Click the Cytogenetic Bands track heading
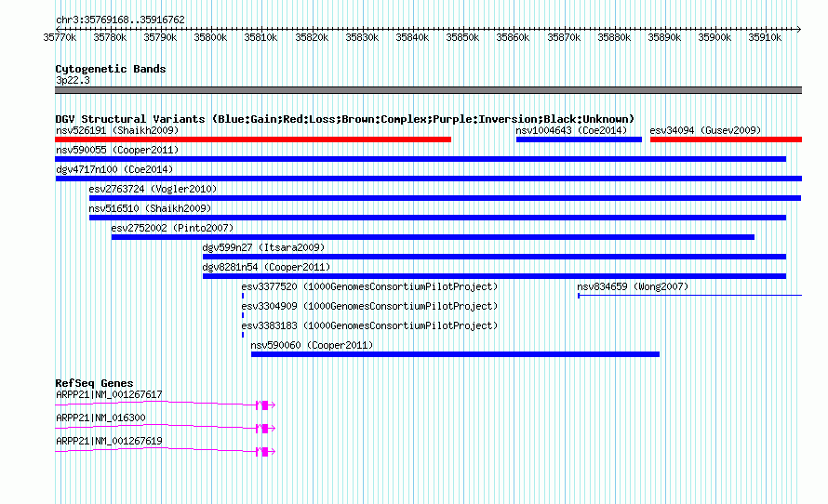Image resolution: width=828 pixels, height=504 pixels. [111, 69]
